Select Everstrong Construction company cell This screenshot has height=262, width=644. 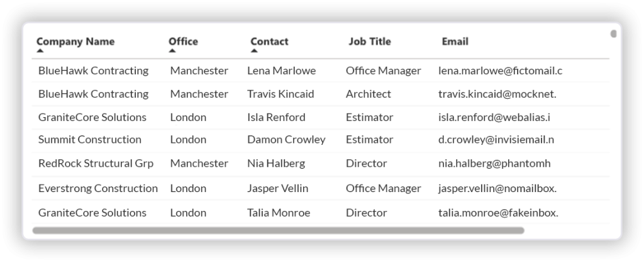[x=98, y=188]
